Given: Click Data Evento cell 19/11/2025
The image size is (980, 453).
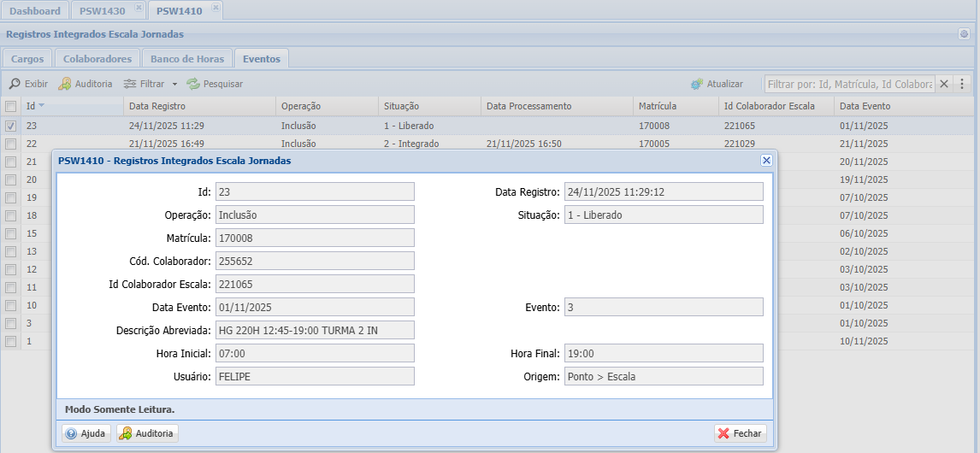Looking at the screenshot, I should (863, 179).
